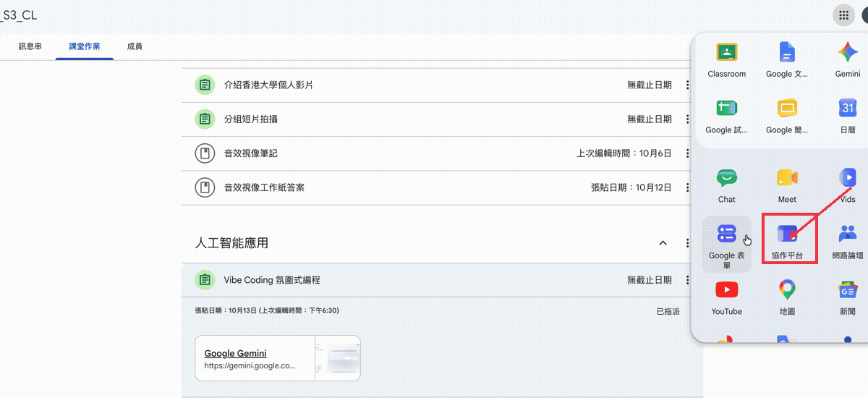Select the 課堂作業 tab
Image resolution: width=868 pixels, height=398 pixels.
tap(85, 46)
